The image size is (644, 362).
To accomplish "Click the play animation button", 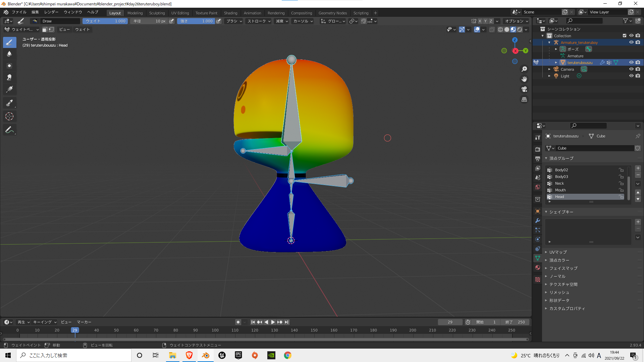I will (273, 322).
